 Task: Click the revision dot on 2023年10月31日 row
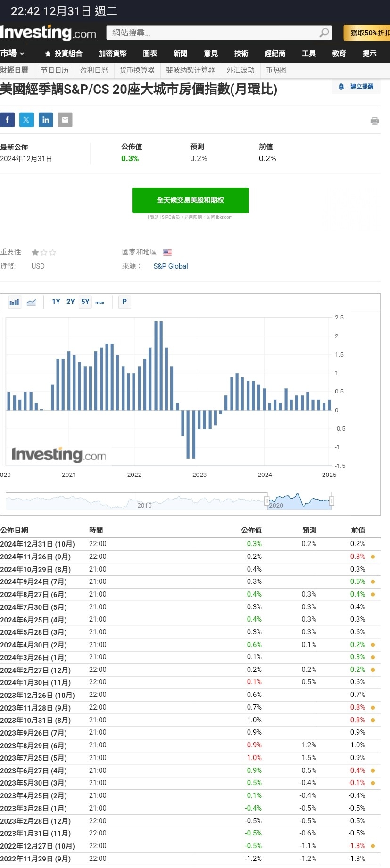(373, 720)
